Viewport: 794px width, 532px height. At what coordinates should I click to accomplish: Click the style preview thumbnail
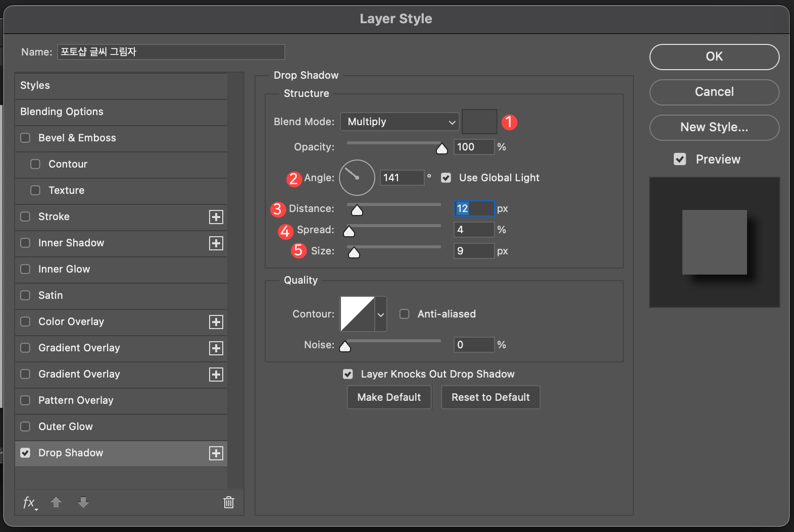714,242
